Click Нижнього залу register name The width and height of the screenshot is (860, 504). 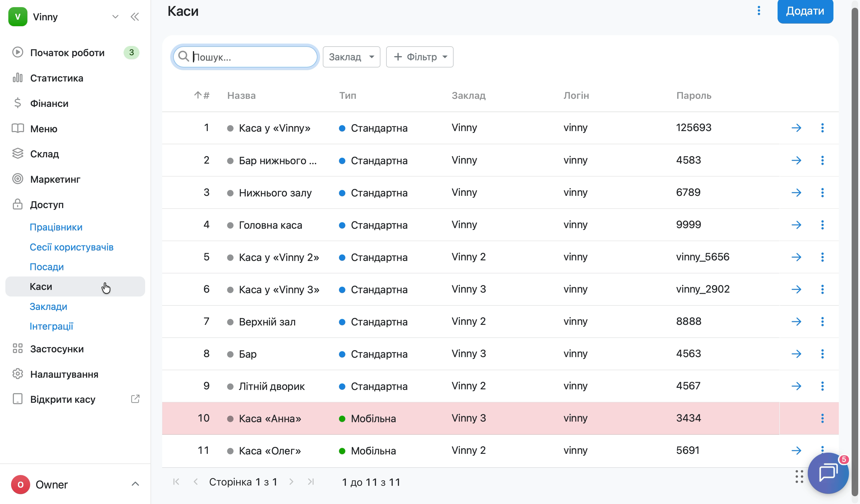(275, 193)
